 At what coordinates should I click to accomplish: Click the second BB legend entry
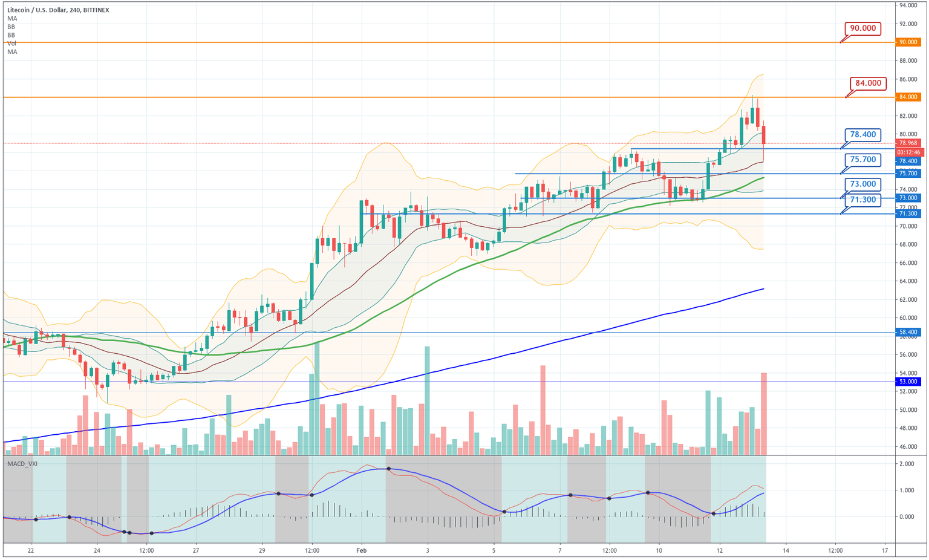[x=11, y=35]
